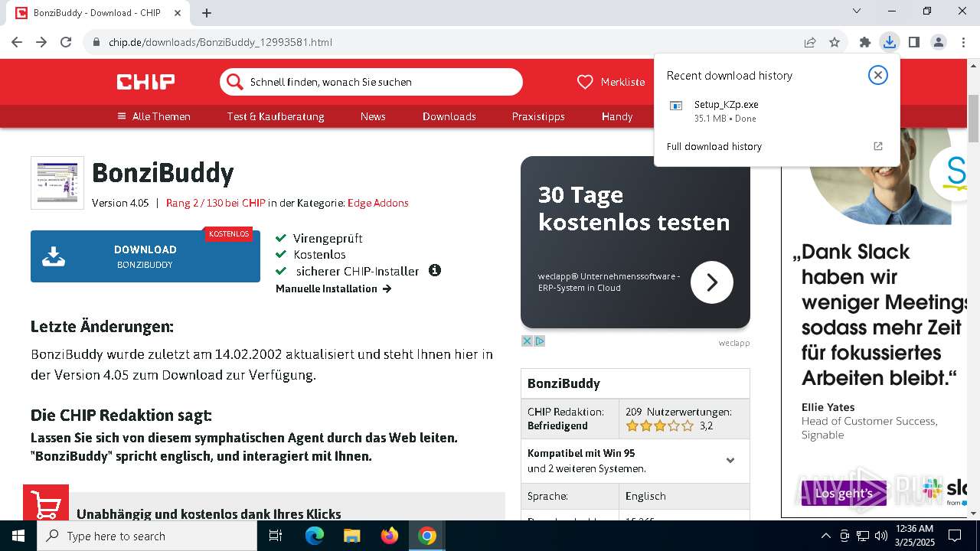Open the network icon in the tray
The width and height of the screenshot is (980, 551).
pyautogui.click(x=863, y=536)
